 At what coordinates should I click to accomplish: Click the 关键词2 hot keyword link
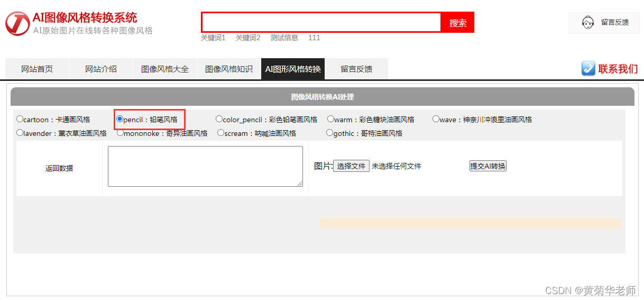248,38
